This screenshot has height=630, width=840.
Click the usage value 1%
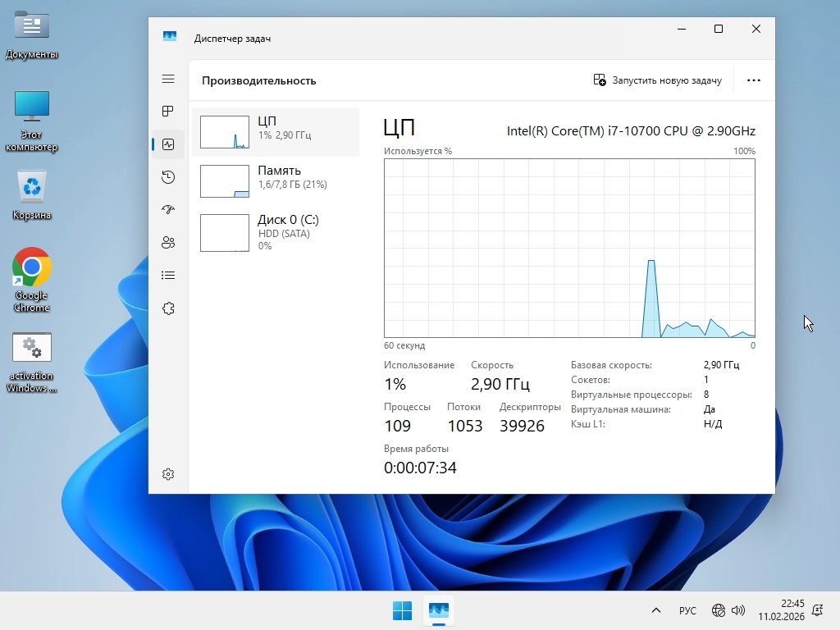click(395, 384)
